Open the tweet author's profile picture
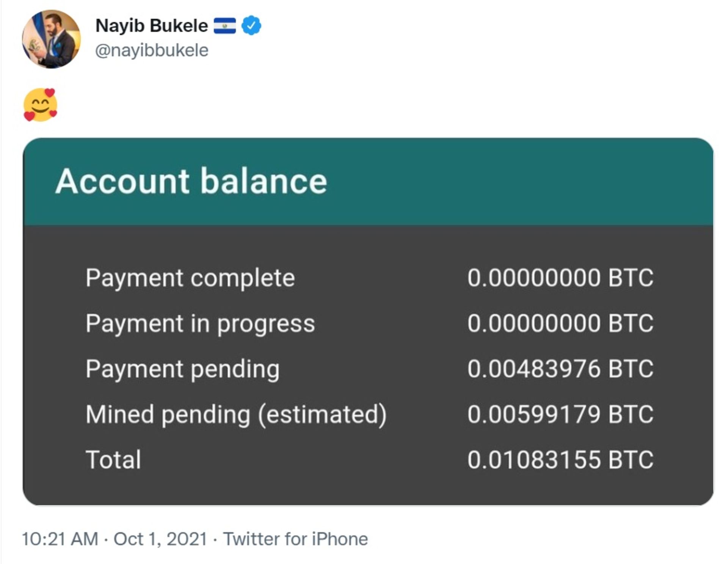 [51, 39]
